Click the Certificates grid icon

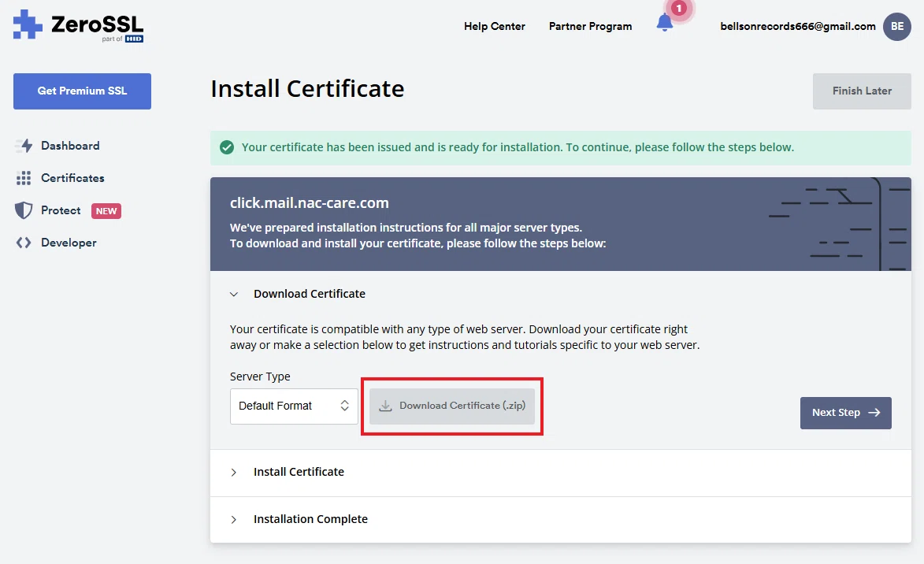click(24, 178)
